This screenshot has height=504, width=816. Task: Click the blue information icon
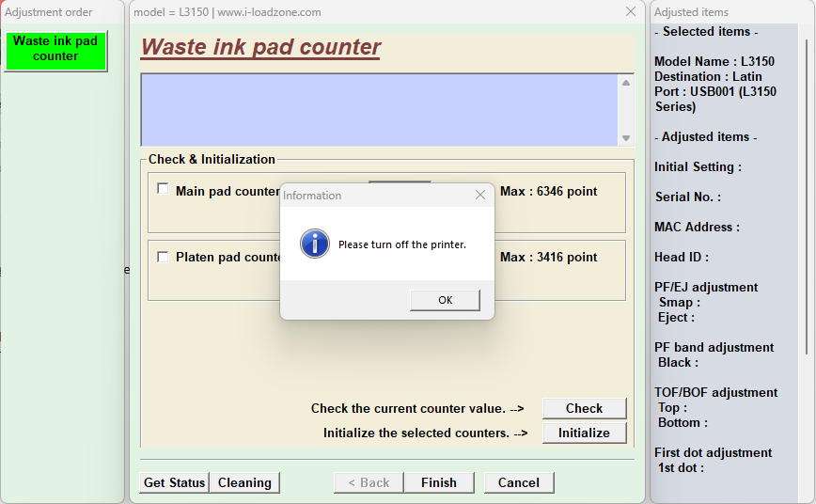tap(314, 244)
